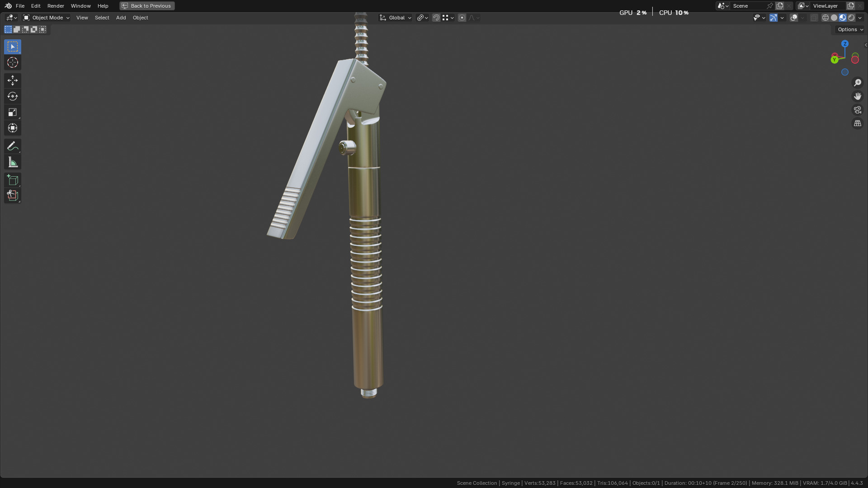Click the Z axis on navigation gizmo

[x=845, y=44]
